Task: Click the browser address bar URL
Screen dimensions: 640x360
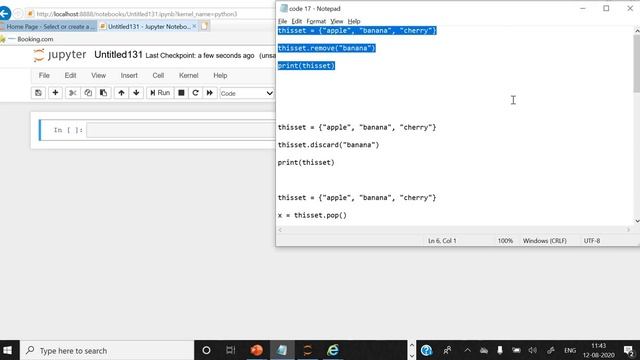Action: pos(137,14)
